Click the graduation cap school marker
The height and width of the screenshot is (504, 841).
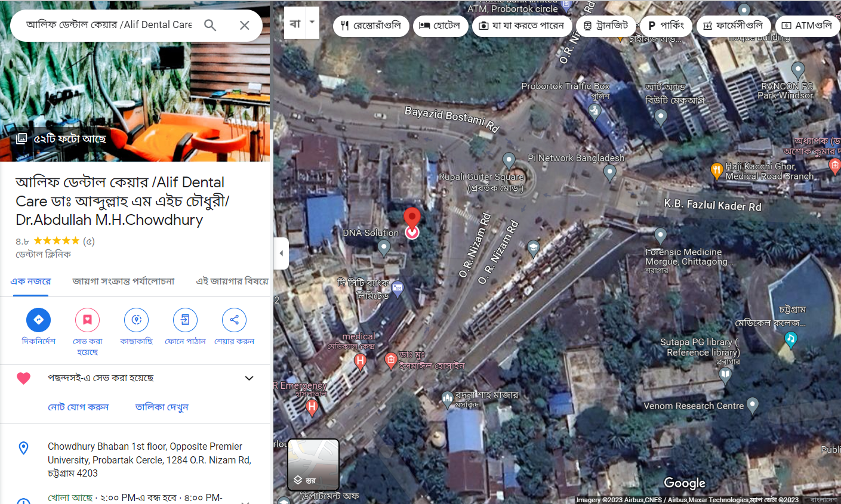click(x=533, y=248)
